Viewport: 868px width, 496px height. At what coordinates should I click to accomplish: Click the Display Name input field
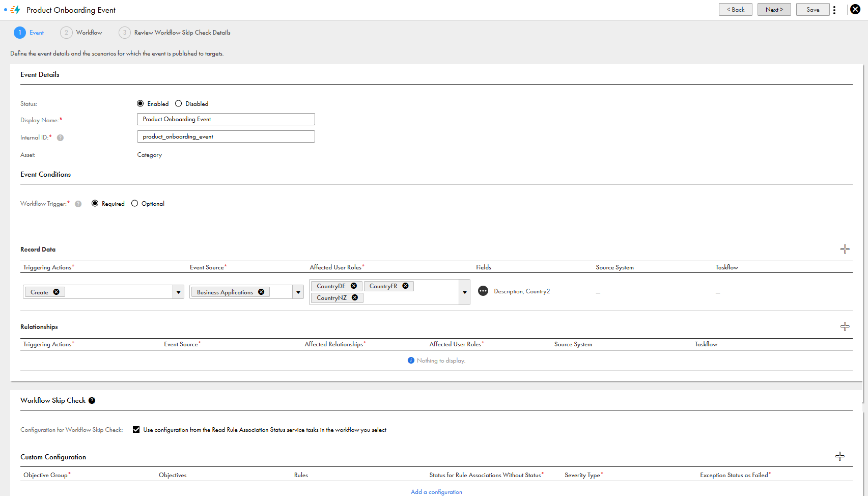click(x=226, y=119)
